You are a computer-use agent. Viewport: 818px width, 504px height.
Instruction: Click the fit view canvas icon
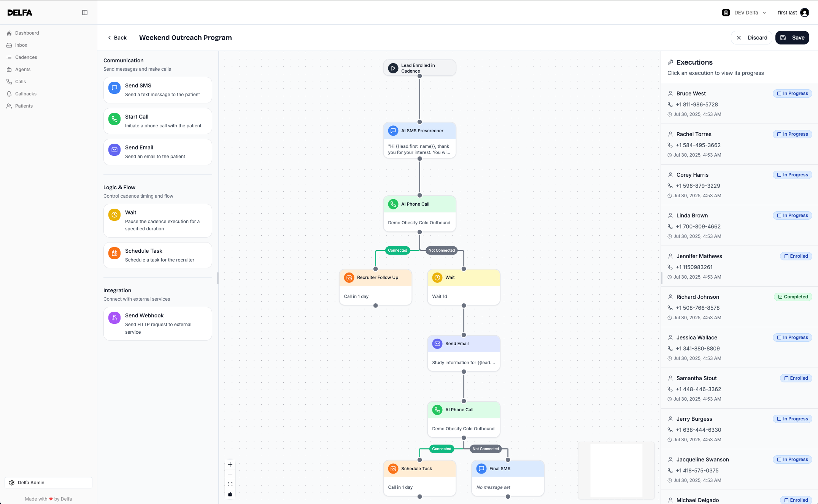click(x=230, y=484)
